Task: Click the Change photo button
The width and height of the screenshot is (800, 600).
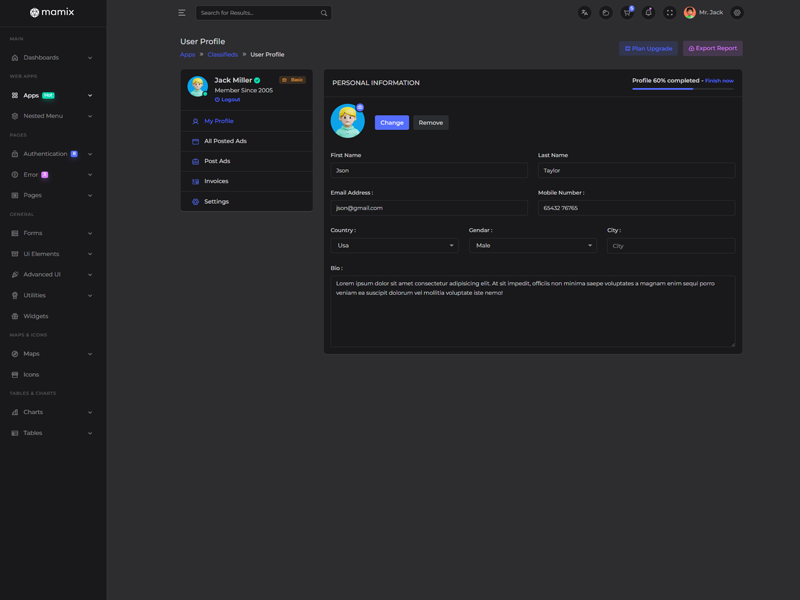Action: pyautogui.click(x=392, y=123)
